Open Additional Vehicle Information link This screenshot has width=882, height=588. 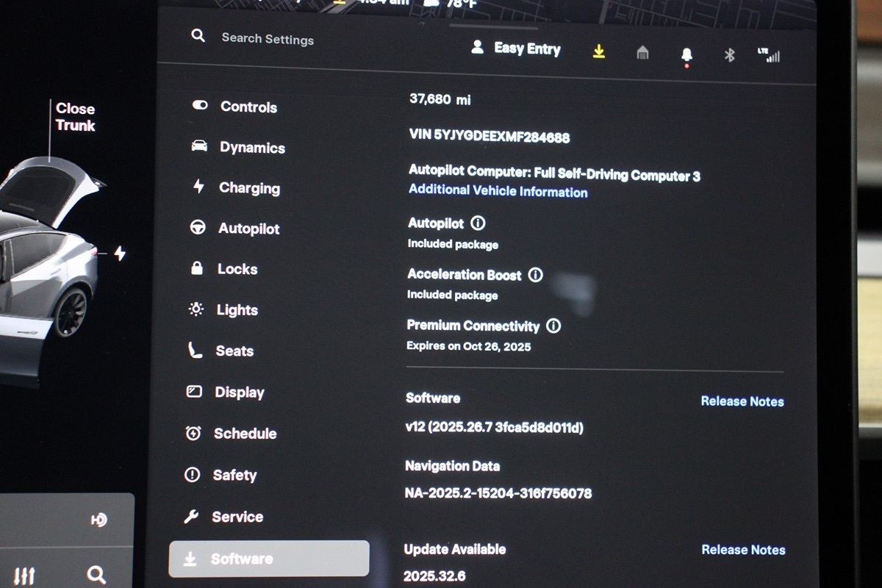[x=498, y=192]
